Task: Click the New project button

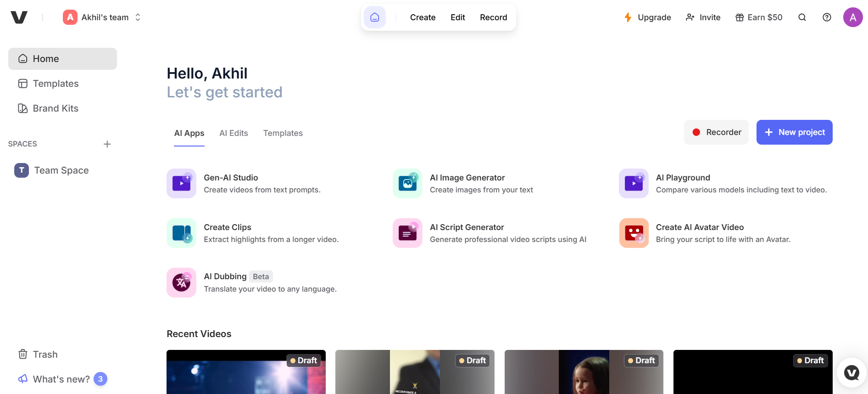Action: click(x=794, y=132)
